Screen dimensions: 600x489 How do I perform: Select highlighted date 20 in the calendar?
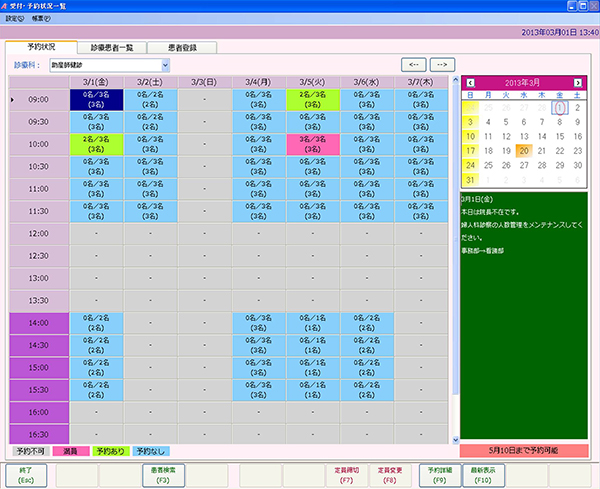pyautogui.click(x=524, y=151)
